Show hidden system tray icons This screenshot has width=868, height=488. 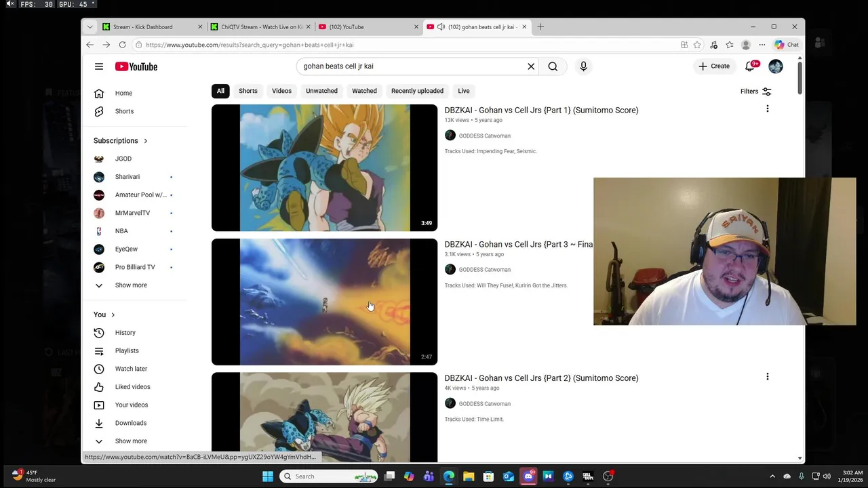772,476
